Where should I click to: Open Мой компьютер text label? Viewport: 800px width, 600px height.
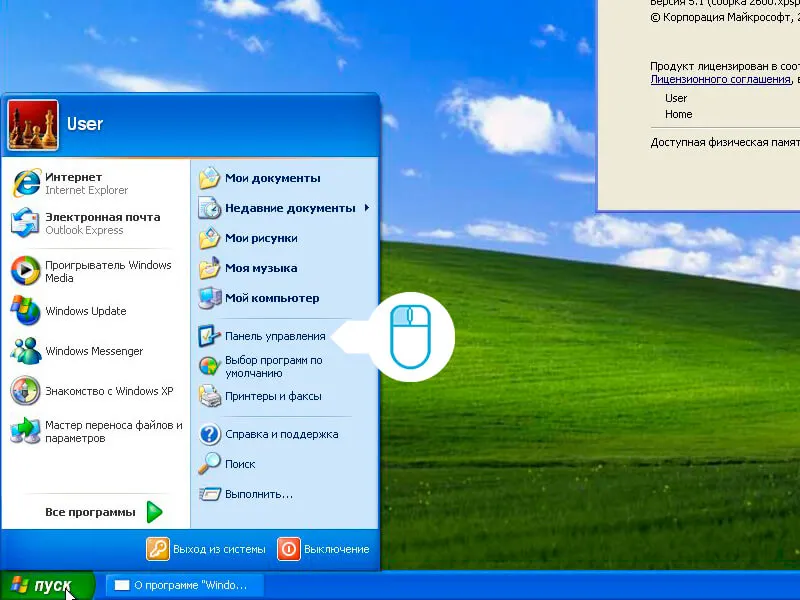(x=272, y=298)
